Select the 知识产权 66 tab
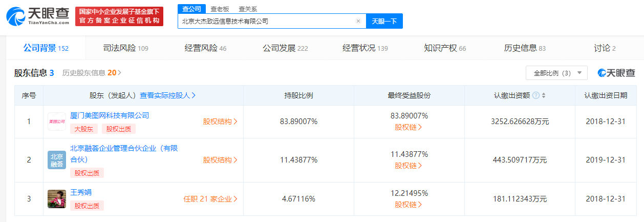 click(445, 48)
